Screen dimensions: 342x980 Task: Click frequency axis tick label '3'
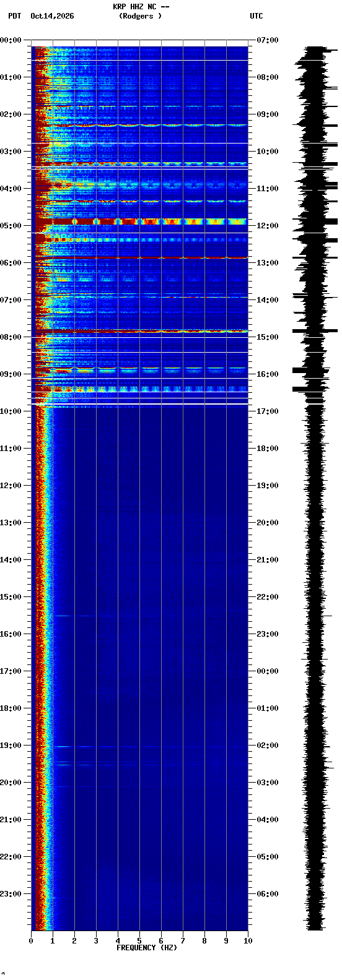tap(96, 941)
